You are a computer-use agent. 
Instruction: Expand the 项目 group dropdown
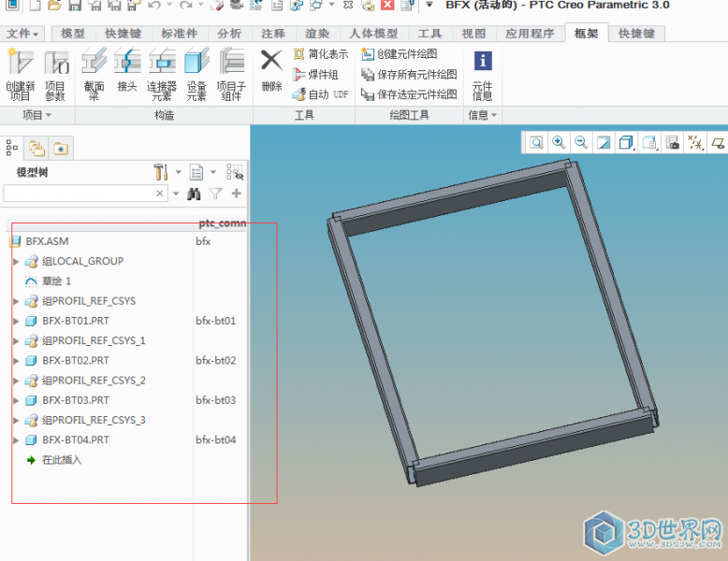(x=37, y=115)
